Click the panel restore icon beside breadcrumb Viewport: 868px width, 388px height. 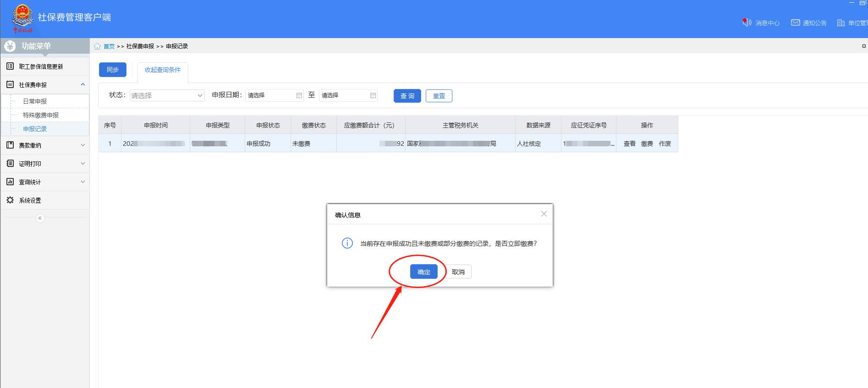point(864,46)
